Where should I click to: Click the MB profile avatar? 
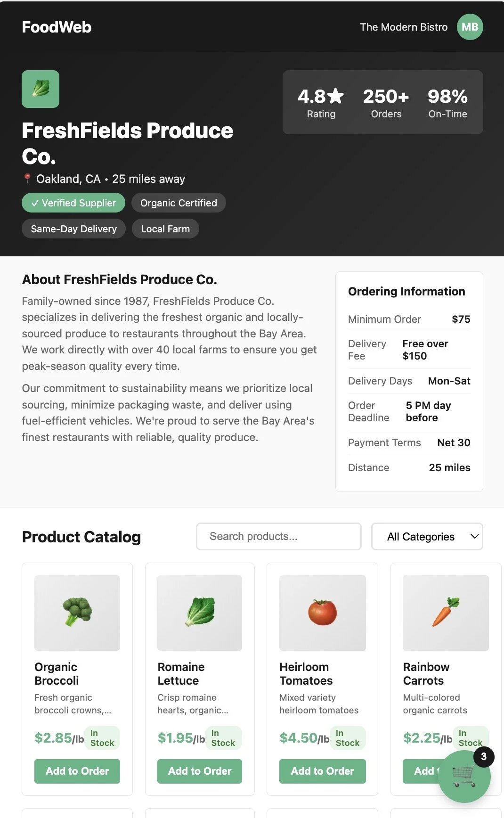tap(470, 27)
